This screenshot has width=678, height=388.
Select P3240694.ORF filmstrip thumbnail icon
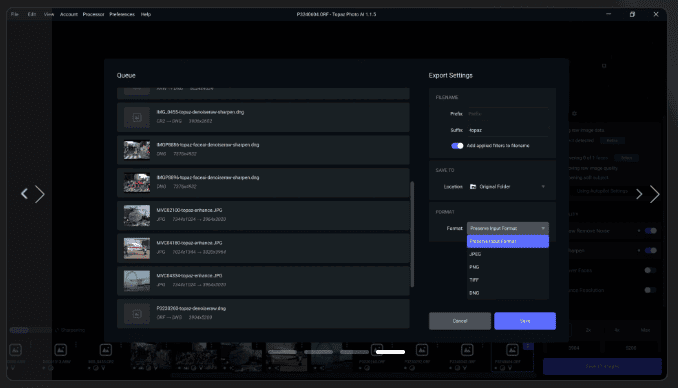click(x=512, y=350)
